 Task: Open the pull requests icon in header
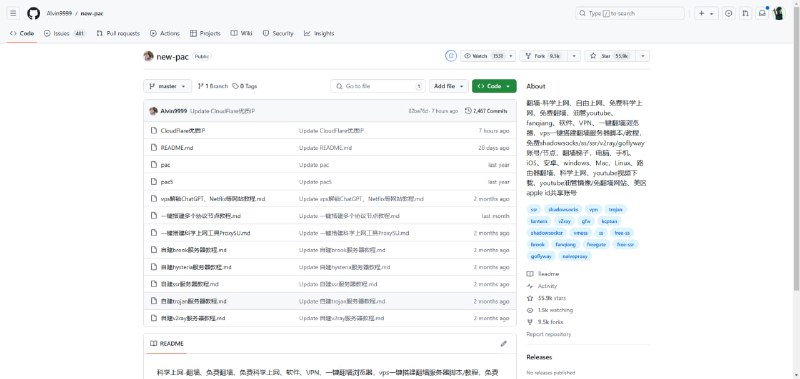pos(745,13)
